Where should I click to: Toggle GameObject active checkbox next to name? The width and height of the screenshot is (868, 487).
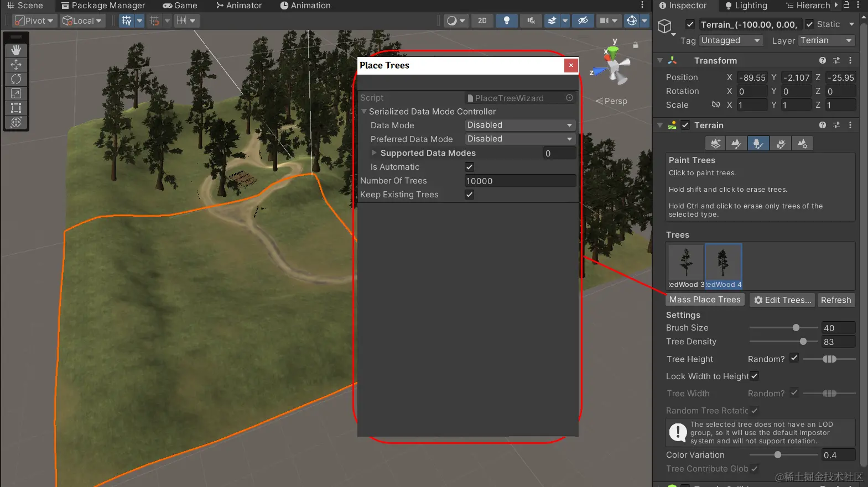click(x=690, y=24)
